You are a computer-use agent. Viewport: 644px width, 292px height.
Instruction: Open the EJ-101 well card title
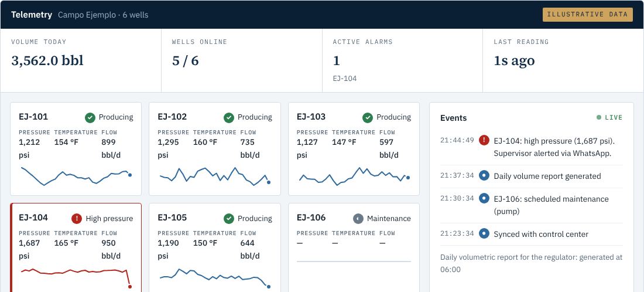(33, 117)
